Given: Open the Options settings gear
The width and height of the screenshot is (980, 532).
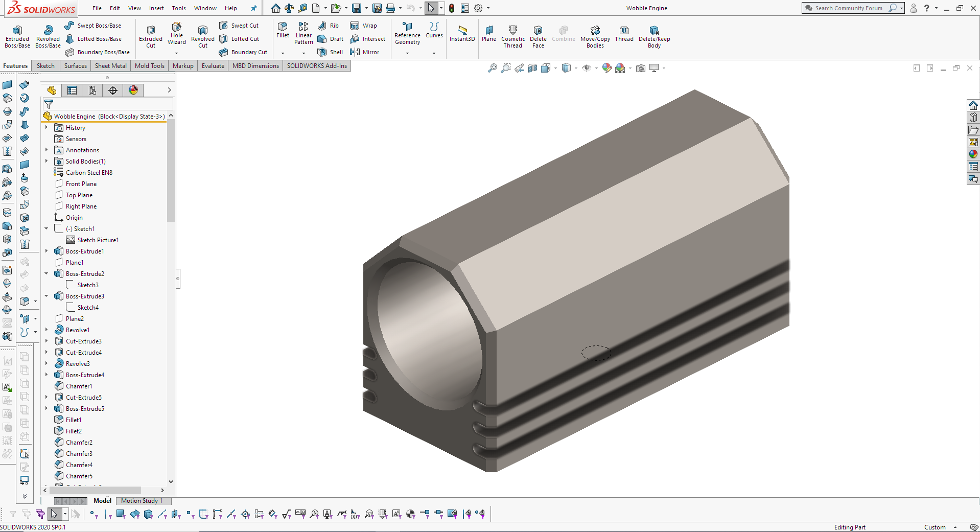Looking at the screenshot, I should [x=478, y=8].
